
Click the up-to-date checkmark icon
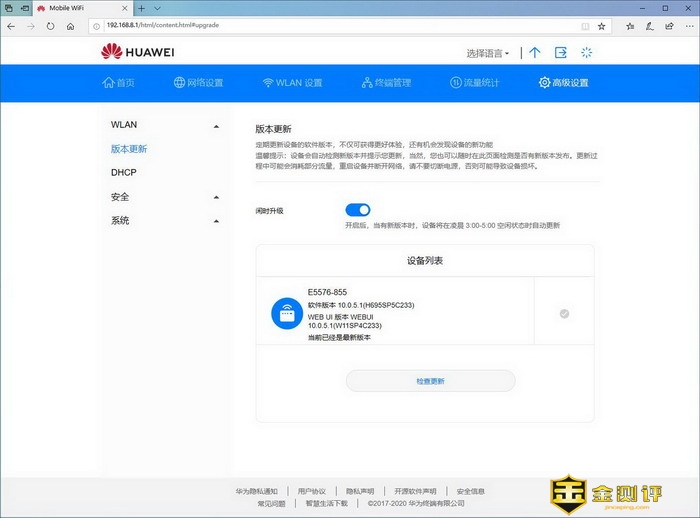click(564, 313)
